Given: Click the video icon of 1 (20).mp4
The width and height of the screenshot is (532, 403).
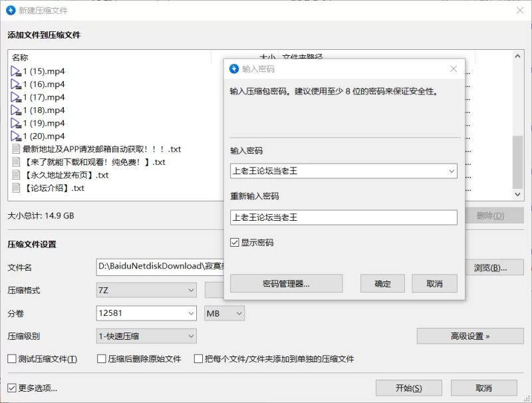Looking at the screenshot, I should click(x=16, y=136).
